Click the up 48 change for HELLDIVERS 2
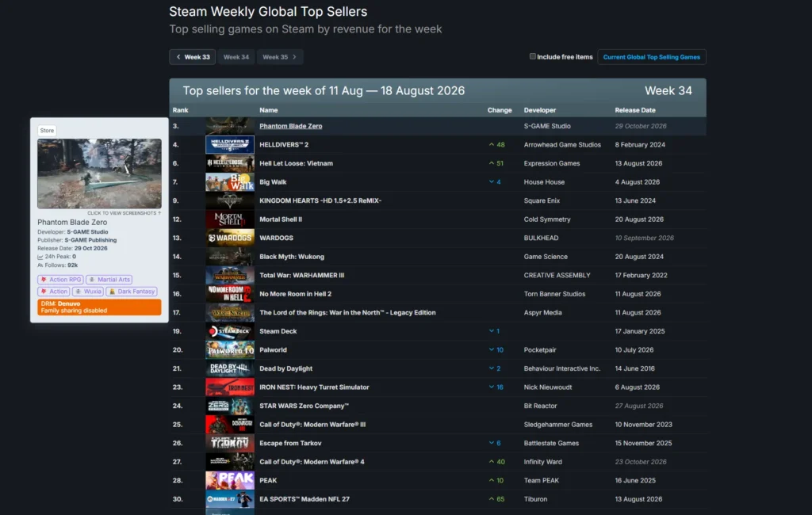 (x=496, y=144)
